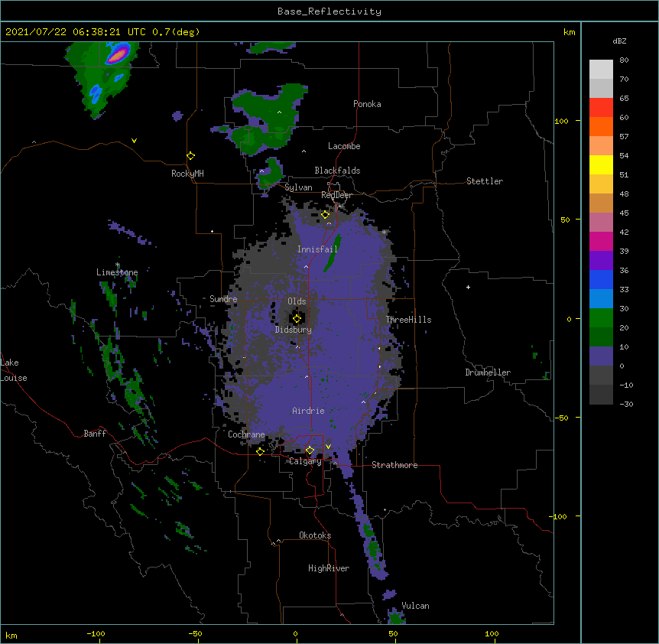Click the Drumheller label
Image resolution: width=659 pixels, height=644 pixels.
[x=488, y=372]
